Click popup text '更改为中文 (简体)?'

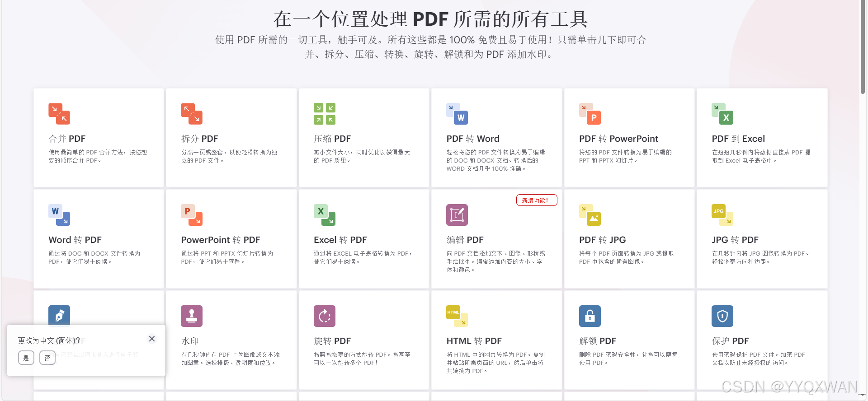[x=49, y=340]
